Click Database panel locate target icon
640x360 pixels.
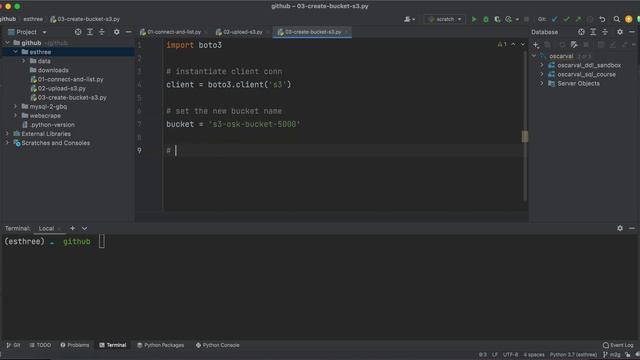tap(581, 32)
